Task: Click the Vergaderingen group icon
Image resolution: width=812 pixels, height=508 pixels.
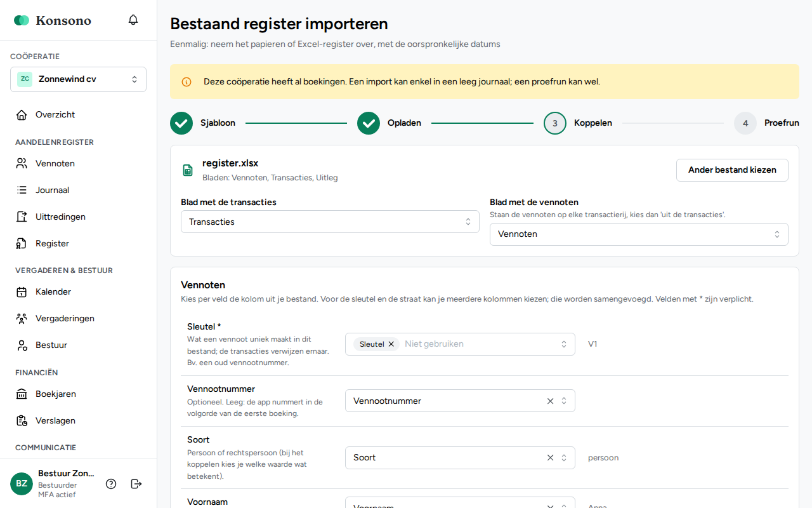Action: pos(22,319)
